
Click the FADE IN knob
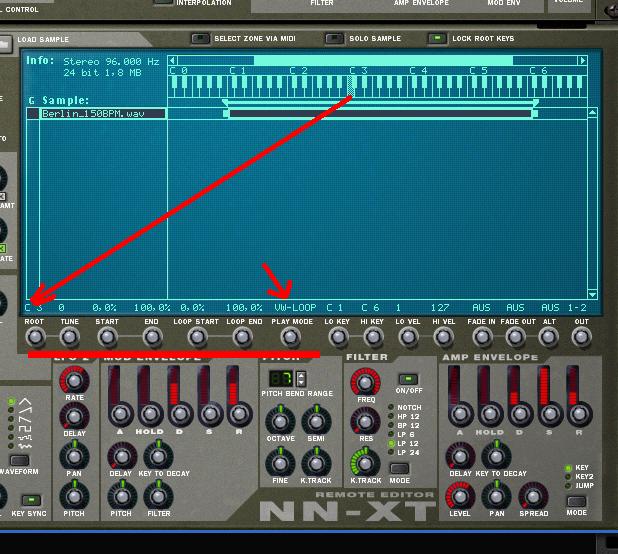(482, 337)
